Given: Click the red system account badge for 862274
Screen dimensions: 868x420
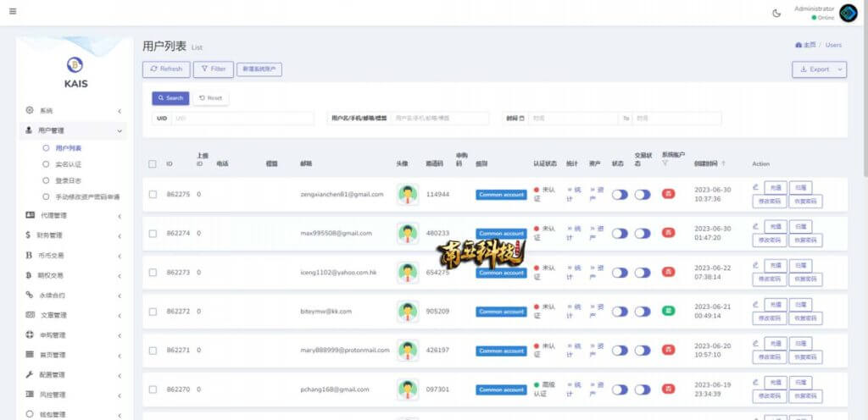Looking at the screenshot, I should 669,233.
